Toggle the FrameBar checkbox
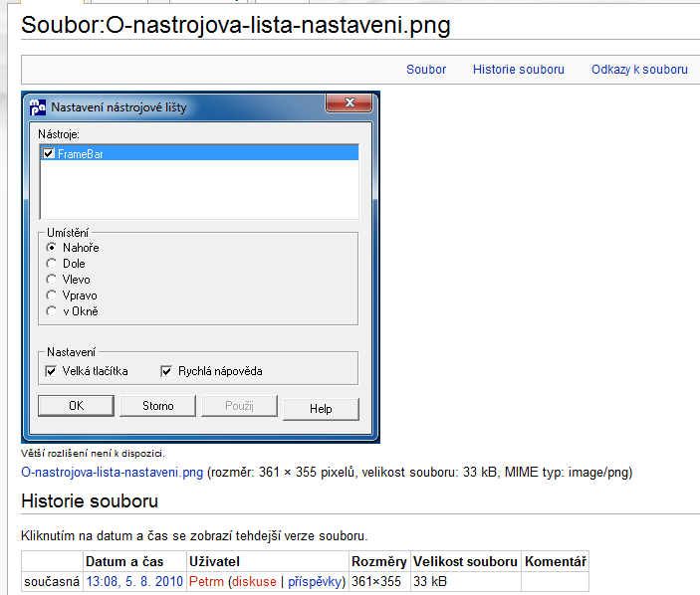Image resolution: width=700 pixels, height=595 pixels. coord(49,154)
